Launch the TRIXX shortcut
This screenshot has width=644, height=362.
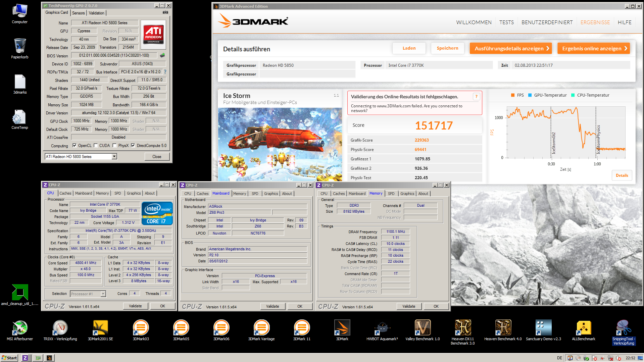click(x=60, y=330)
